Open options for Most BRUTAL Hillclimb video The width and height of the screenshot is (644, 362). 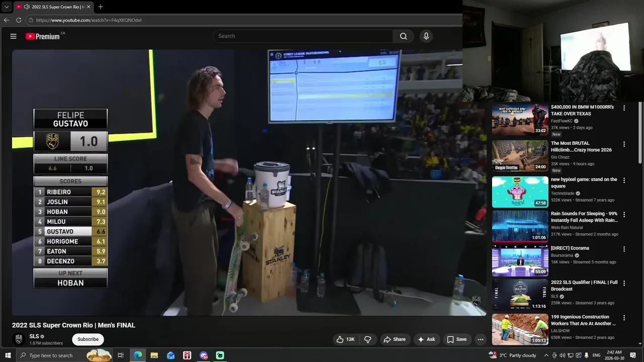[x=624, y=144]
